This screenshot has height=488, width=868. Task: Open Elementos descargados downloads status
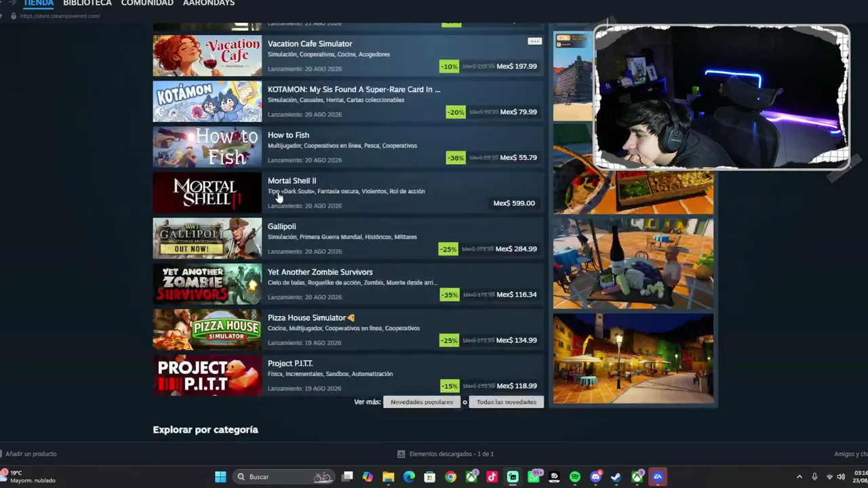pyautogui.click(x=452, y=454)
